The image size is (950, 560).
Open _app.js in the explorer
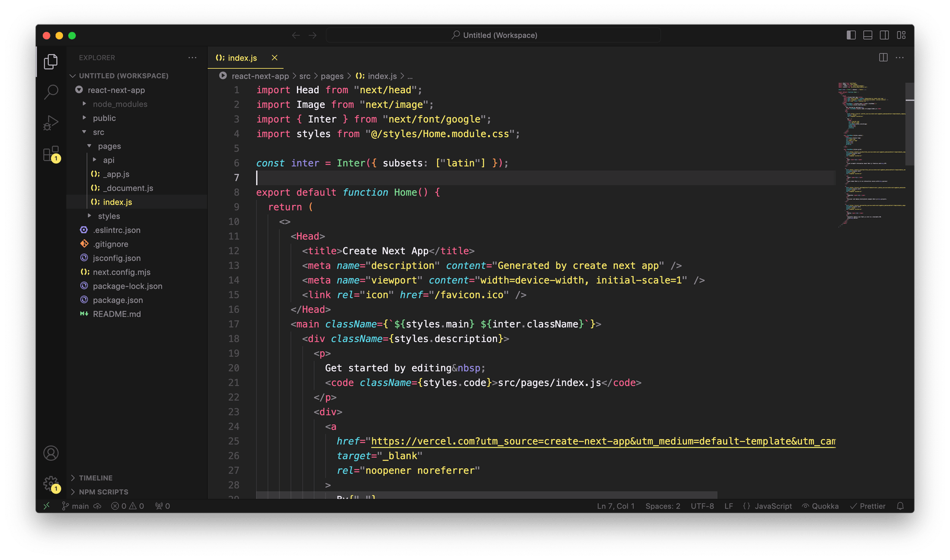coord(116,174)
